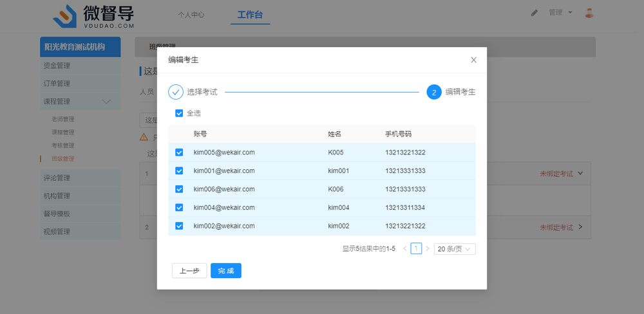Click the 选择考试 step checkmark circle
644x314 pixels.
click(176, 92)
